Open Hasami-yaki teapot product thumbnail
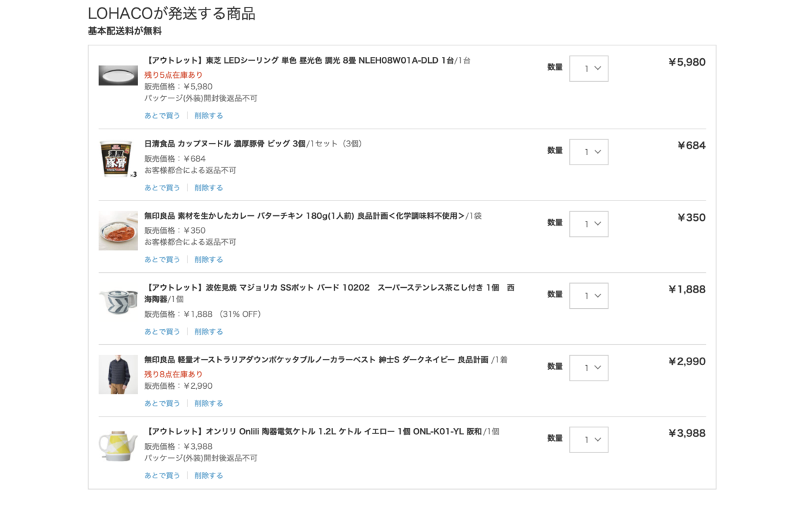 pyautogui.click(x=118, y=302)
